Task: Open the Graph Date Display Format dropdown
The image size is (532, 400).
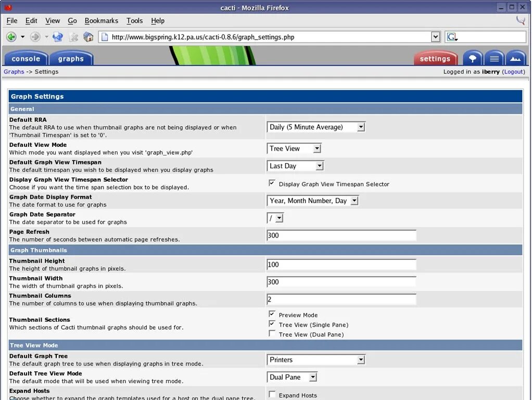Action: pos(312,201)
